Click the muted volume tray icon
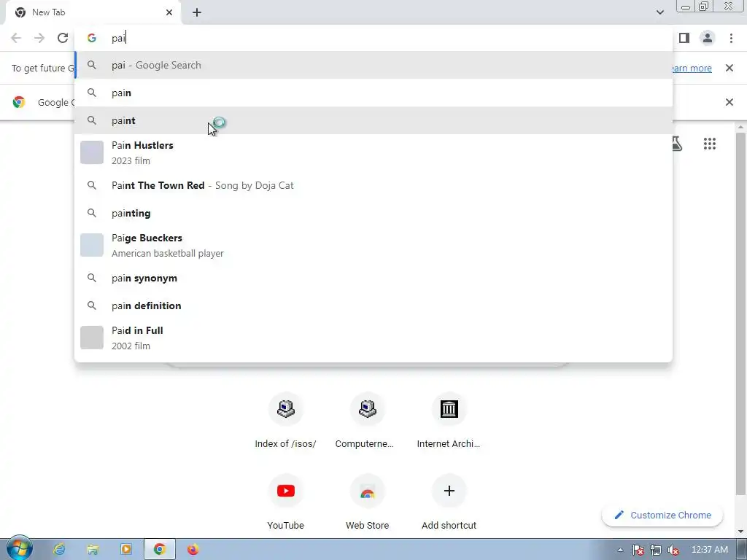The width and height of the screenshot is (747, 560). click(673, 550)
